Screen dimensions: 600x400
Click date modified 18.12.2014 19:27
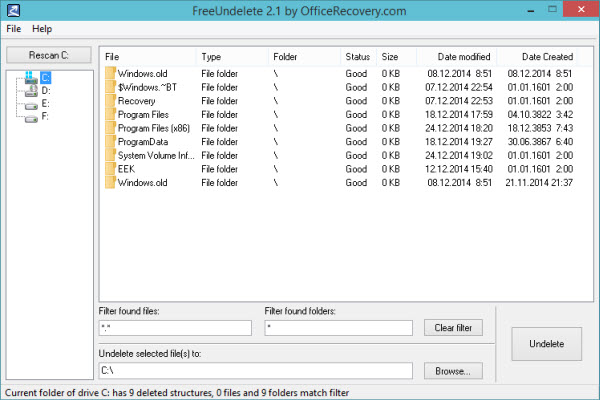459,142
